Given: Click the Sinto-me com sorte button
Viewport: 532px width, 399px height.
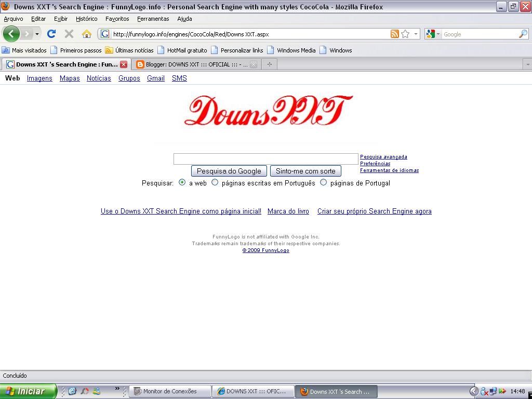Looking at the screenshot, I should point(305,171).
